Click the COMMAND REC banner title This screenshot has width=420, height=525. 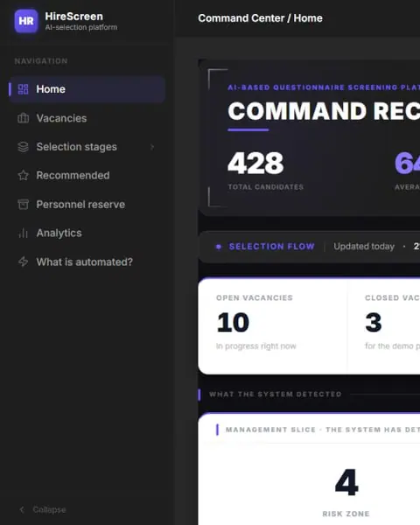[x=324, y=111]
